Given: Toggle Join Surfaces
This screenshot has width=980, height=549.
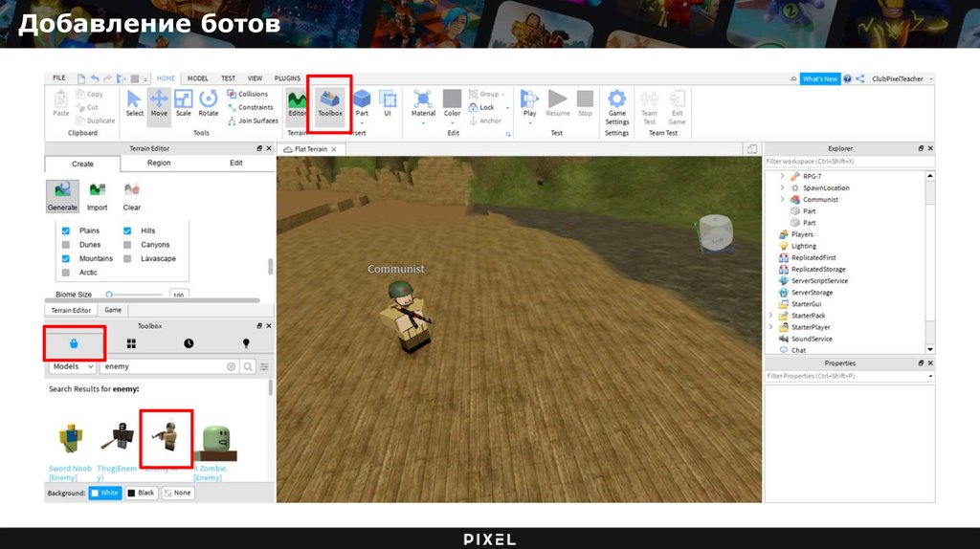Looking at the screenshot, I should [x=253, y=121].
